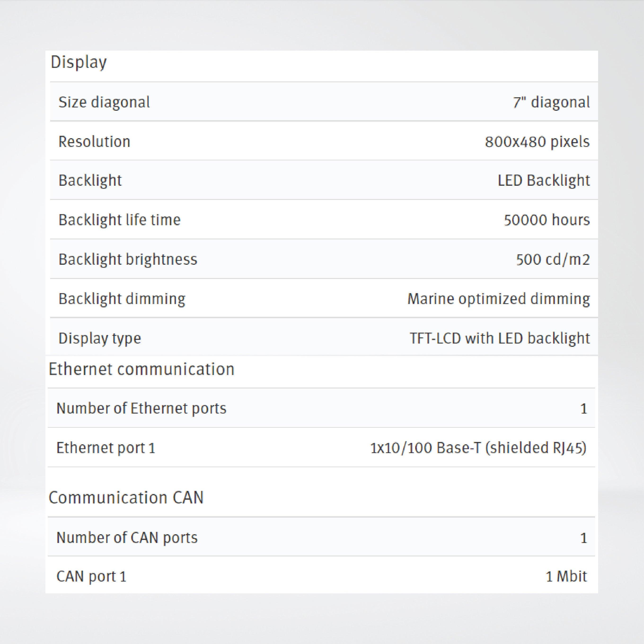Click the LED Backlight value text
Viewport: 644px width, 644px height.
click(x=544, y=181)
